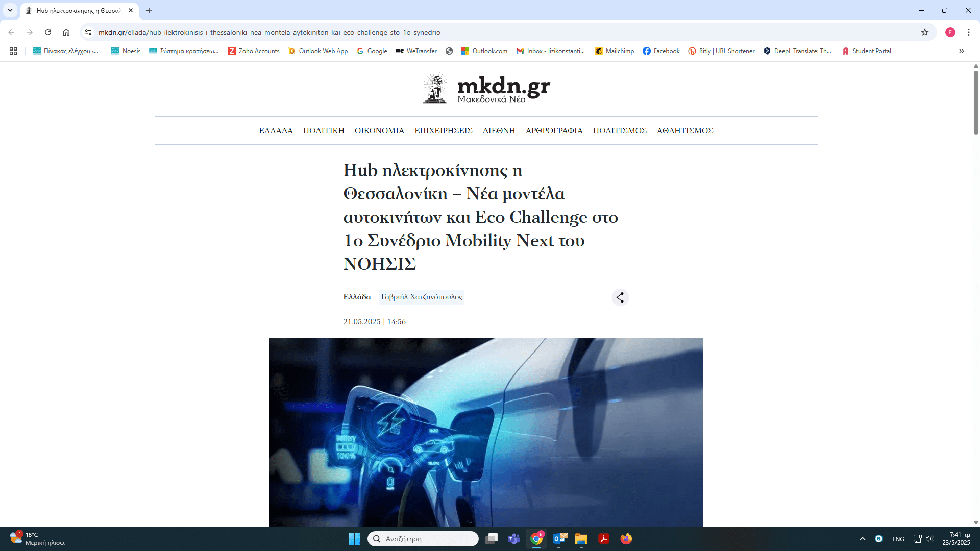Go to browser home page
980x551 pixels.
(x=66, y=32)
